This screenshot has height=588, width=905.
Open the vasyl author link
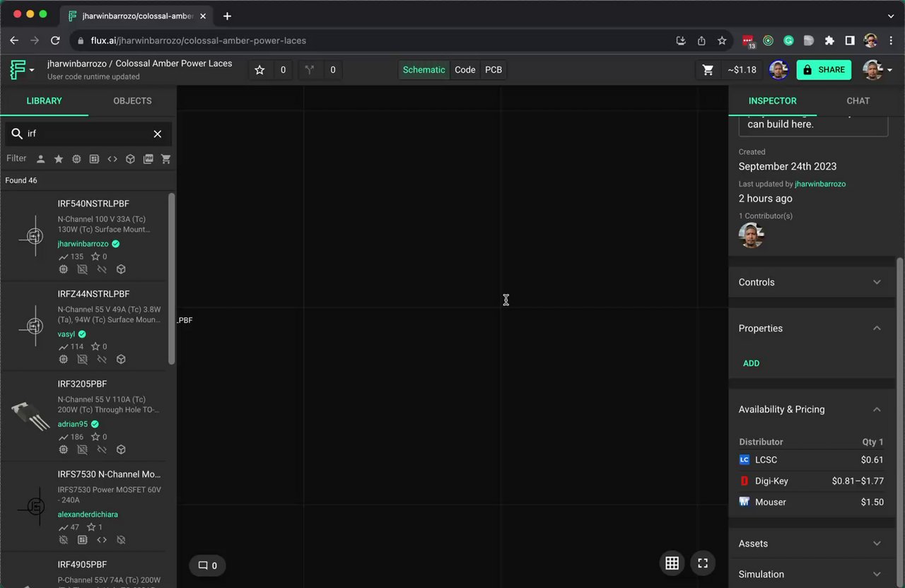point(66,334)
